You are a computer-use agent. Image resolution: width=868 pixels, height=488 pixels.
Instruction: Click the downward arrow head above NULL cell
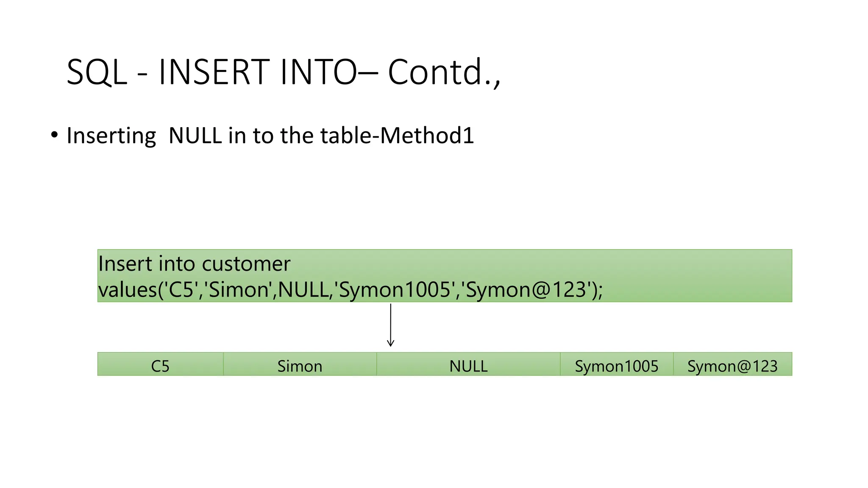[391, 343]
